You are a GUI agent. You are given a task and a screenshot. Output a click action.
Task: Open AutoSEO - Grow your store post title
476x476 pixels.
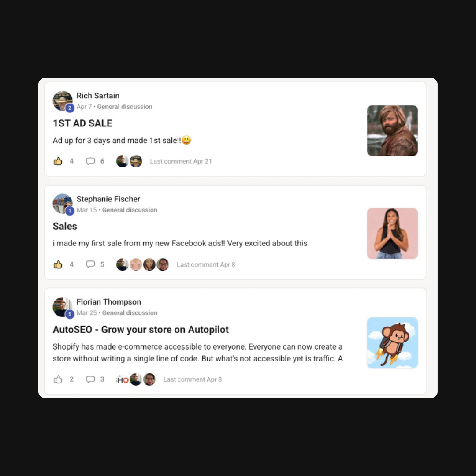[x=141, y=329]
